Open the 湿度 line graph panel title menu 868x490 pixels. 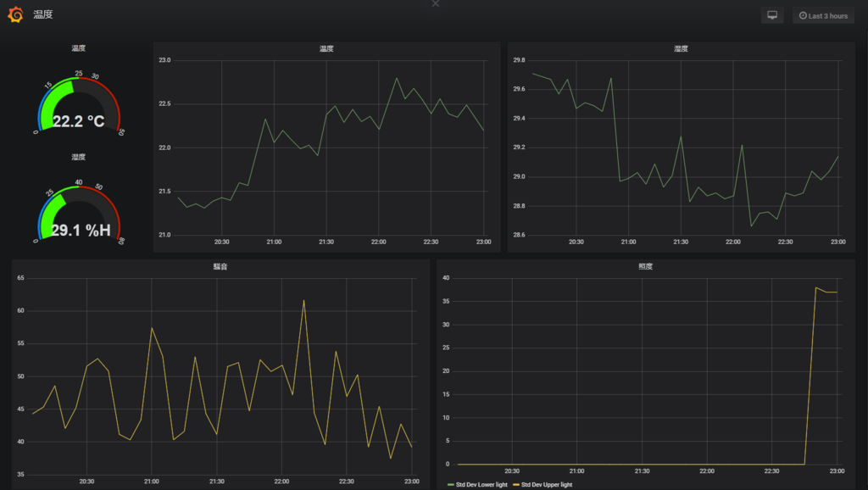(x=681, y=48)
